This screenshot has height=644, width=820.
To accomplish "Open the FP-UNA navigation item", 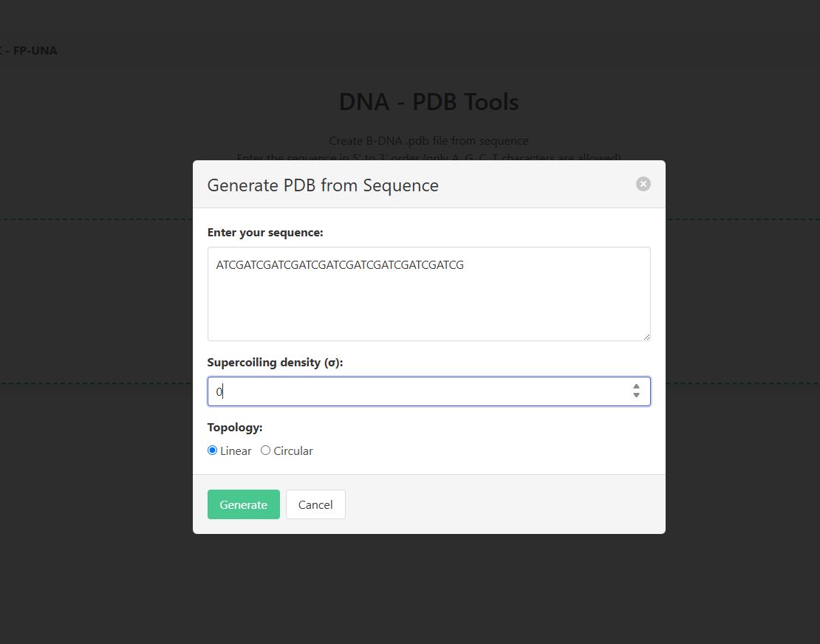I will coord(34,51).
